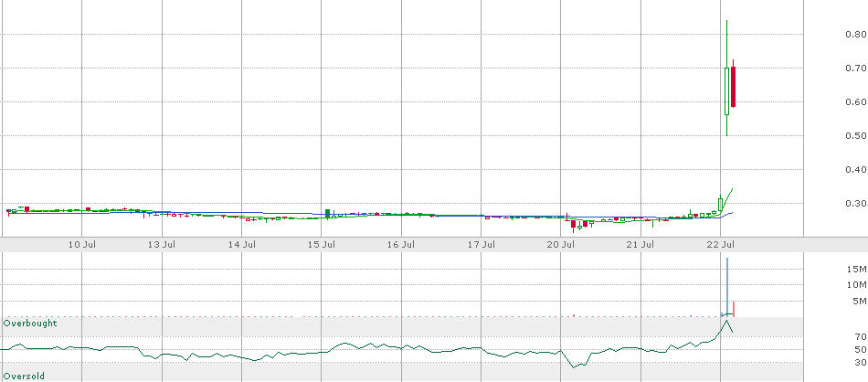
Task: Select the 16 Jul date label
Action: (402, 244)
